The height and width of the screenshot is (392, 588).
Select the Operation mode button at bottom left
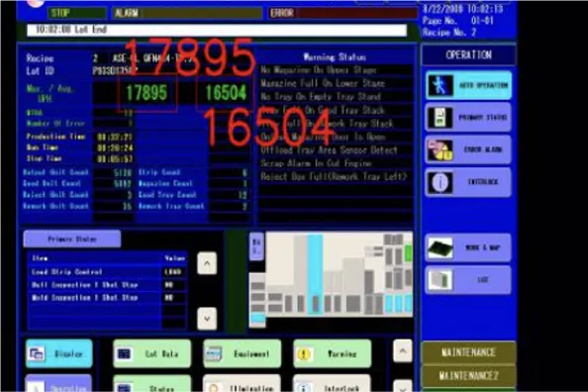[58, 383]
